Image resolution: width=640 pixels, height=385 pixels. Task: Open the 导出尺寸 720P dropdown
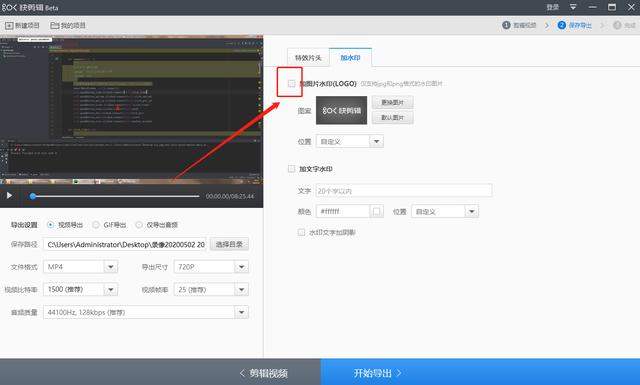pyautogui.click(x=211, y=267)
